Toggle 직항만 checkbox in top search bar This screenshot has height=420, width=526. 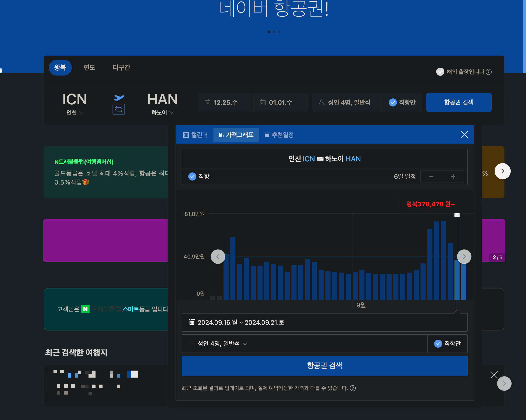click(x=402, y=102)
